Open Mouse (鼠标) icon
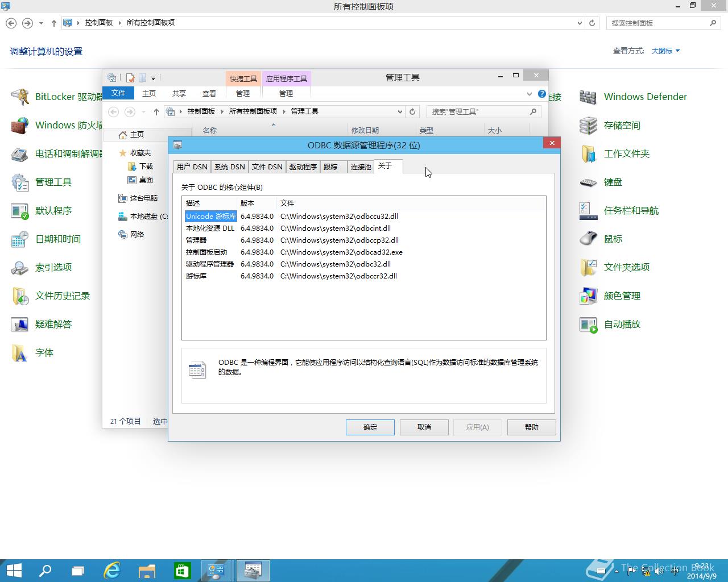The width and height of the screenshot is (728, 582). (588, 239)
